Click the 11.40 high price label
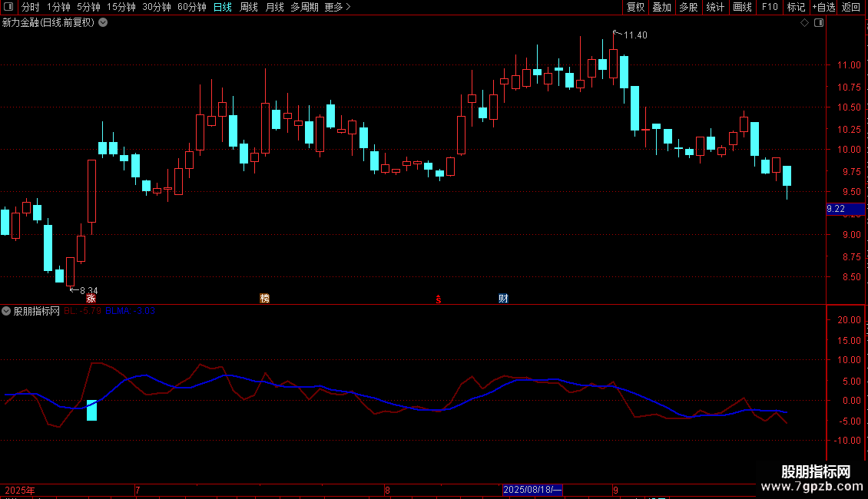868x499 pixels. point(635,35)
